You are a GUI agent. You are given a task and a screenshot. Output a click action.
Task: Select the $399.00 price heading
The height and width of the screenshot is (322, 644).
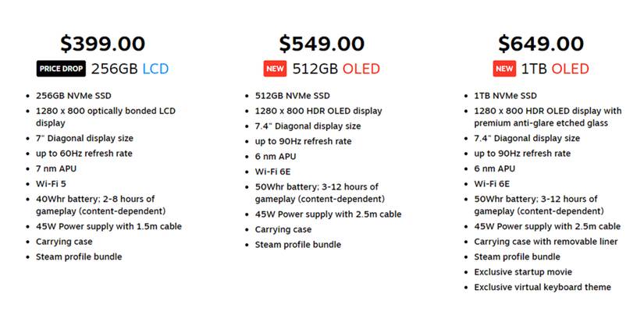pos(102,44)
